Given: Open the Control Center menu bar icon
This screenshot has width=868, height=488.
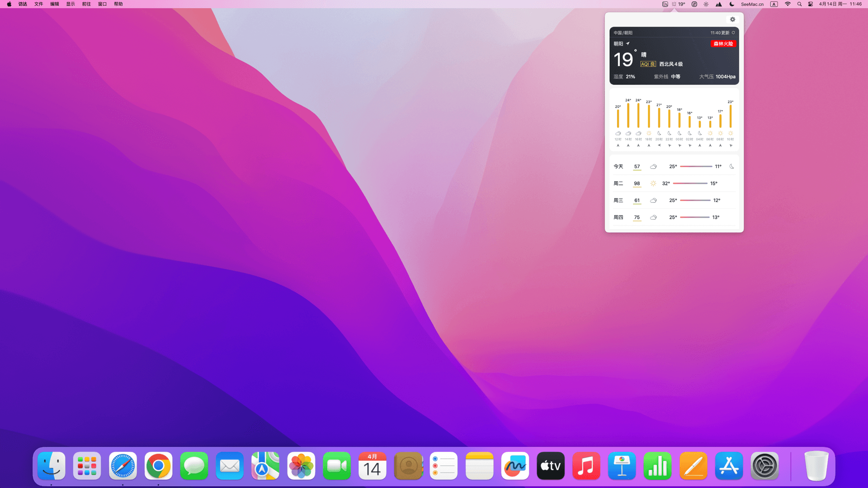Looking at the screenshot, I should (x=811, y=4).
